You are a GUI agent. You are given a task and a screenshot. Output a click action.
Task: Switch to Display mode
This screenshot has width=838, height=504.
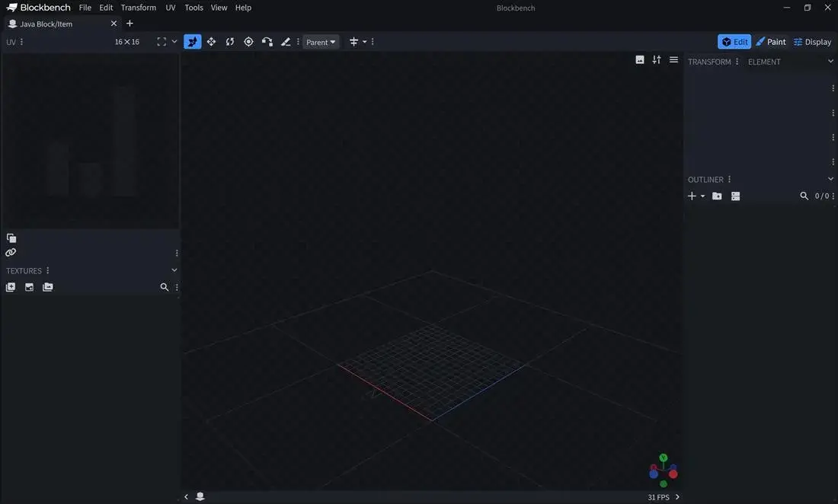click(x=812, y=42)
